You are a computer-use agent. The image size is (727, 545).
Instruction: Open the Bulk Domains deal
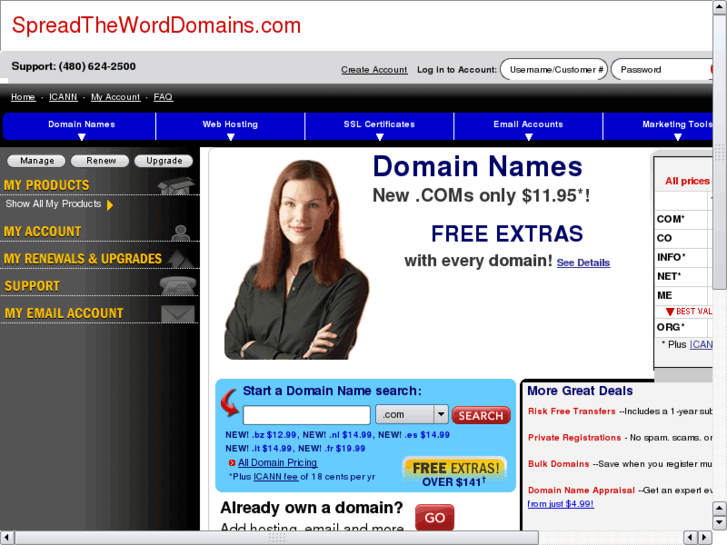559,464
